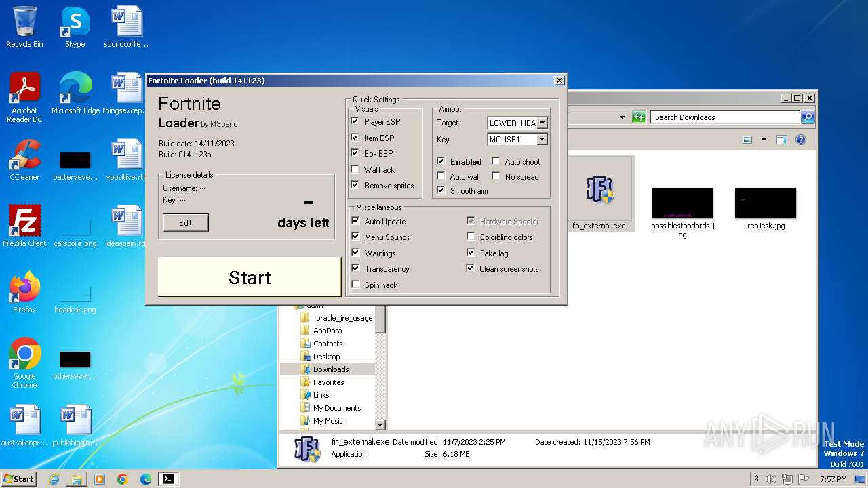Select the headcar.png desktop file
This screenshot has height=488, width=868.
point(75,298)
